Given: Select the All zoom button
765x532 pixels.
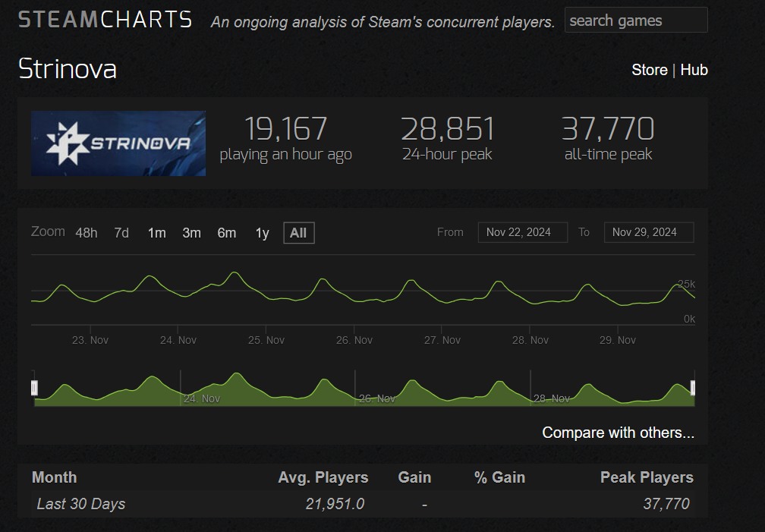Looking at the screenshot, I should pyautogui.click(x=298, y=233).
